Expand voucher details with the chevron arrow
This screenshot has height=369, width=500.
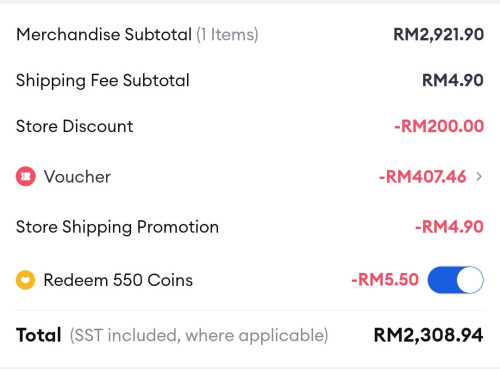[x=479, y=176]
